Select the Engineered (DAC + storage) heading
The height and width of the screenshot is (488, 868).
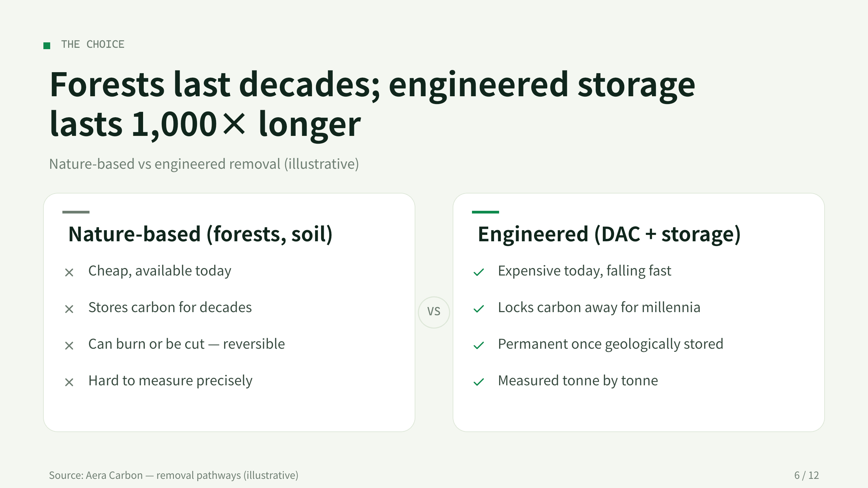[609, 234]
